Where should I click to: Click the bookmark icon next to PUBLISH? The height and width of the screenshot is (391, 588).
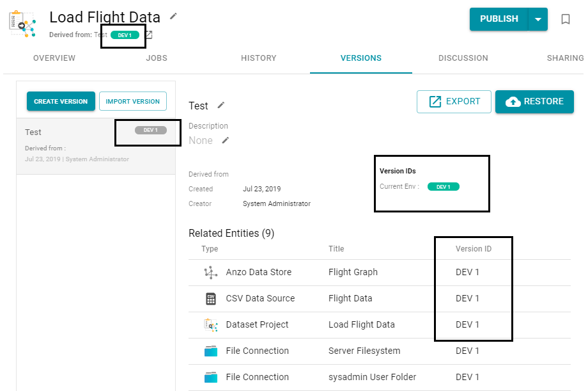tap(565, 19)
